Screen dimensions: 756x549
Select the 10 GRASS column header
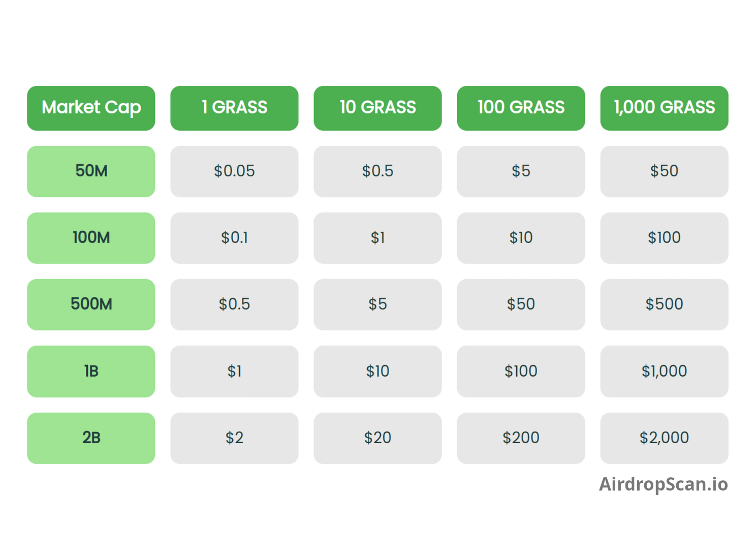point(377,108)
